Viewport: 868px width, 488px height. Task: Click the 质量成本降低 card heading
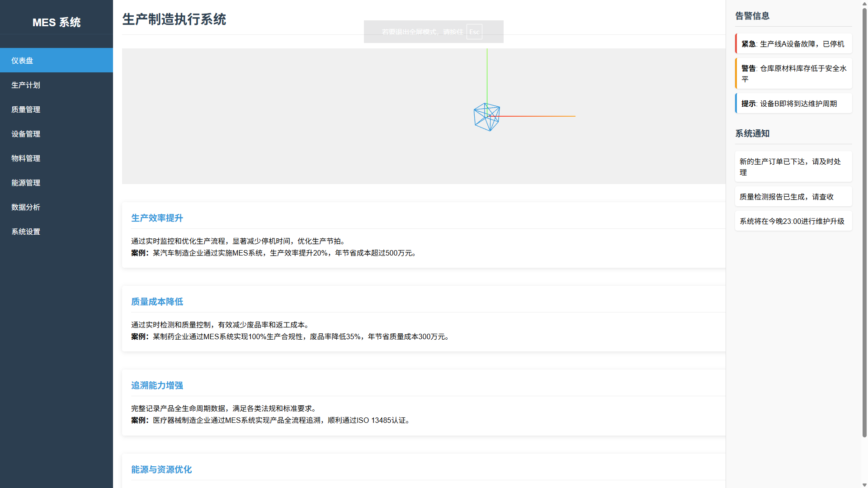click(x=157, y=302)
